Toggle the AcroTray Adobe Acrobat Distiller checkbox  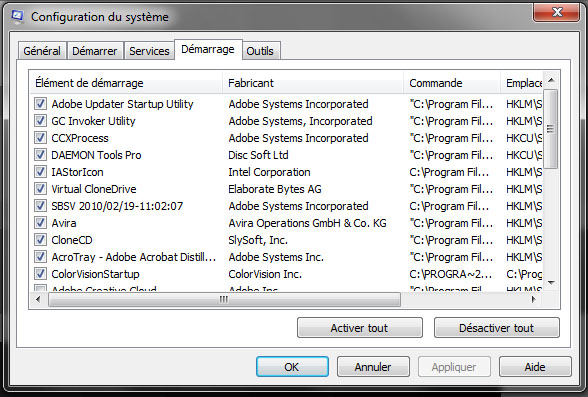click(40, 256)
